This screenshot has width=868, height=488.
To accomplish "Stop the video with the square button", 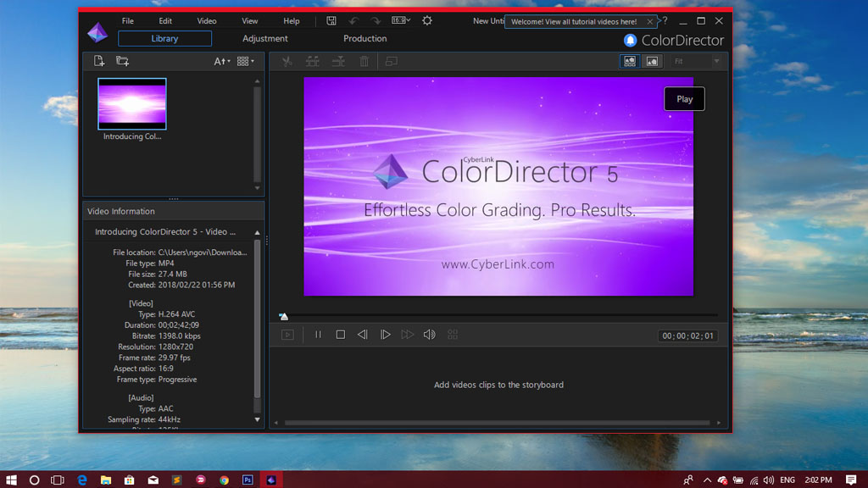I will tap(340, 335).
